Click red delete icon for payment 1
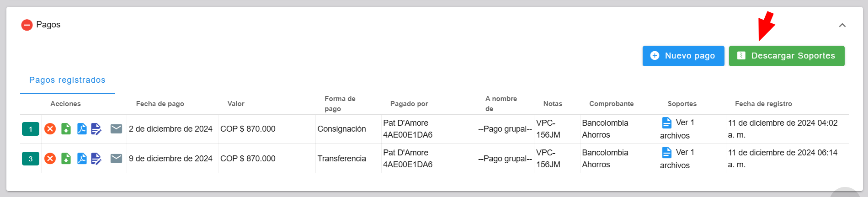The width and height of the screenshot is (868, 197). pos(50,129)
